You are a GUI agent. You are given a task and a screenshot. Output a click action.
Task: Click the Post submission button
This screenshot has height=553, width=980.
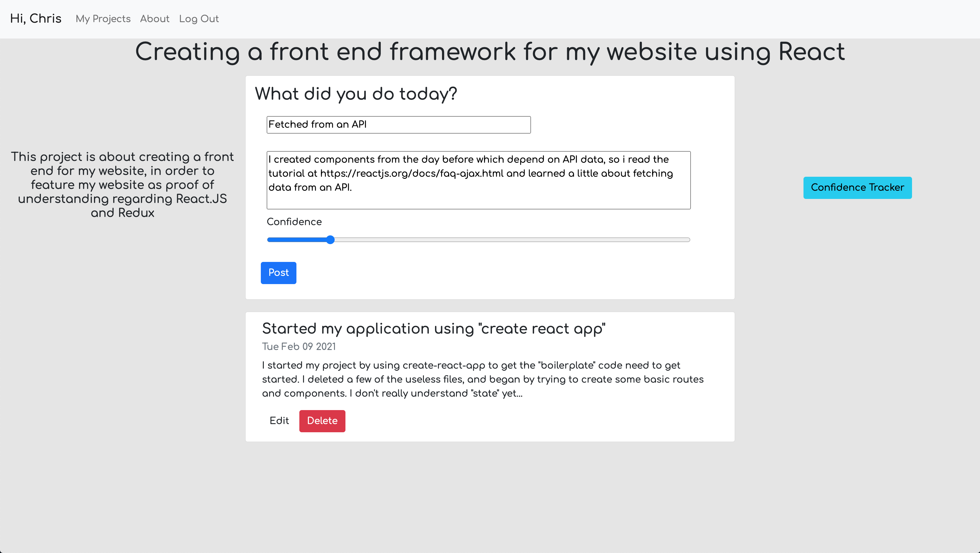point(278,273)
